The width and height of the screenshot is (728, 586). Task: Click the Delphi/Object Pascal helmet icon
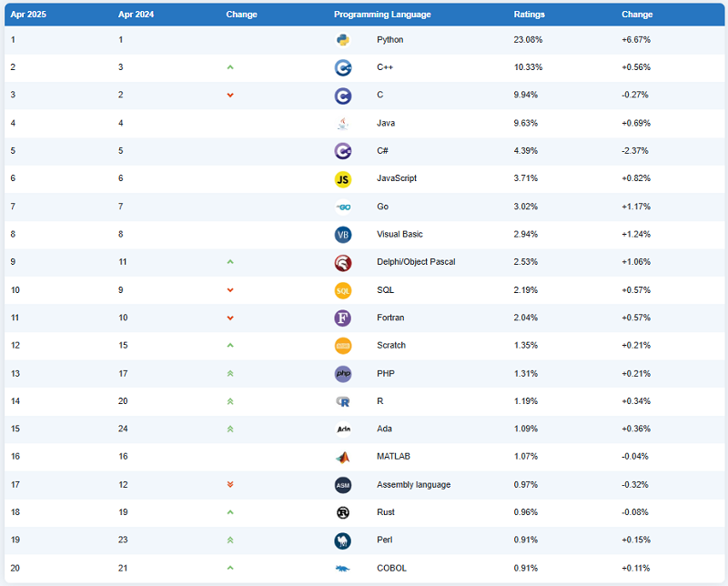343,262
